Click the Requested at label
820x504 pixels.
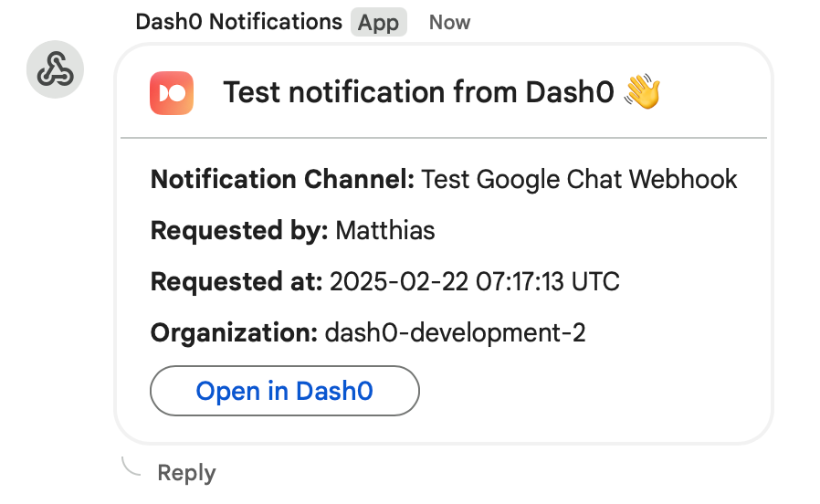coord(236,282)
